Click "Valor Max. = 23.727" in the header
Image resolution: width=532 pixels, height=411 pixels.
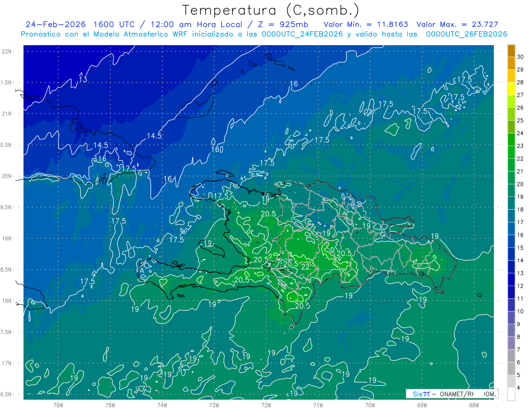tap(458, 24)
